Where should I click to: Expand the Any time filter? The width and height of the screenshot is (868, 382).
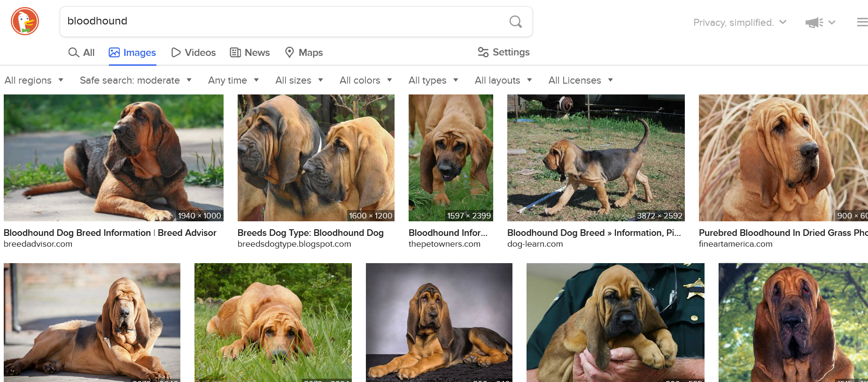click(x=233, y=80)
